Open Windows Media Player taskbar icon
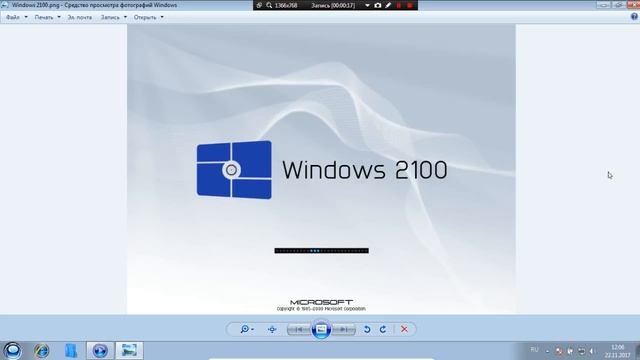 click(100, 351)
